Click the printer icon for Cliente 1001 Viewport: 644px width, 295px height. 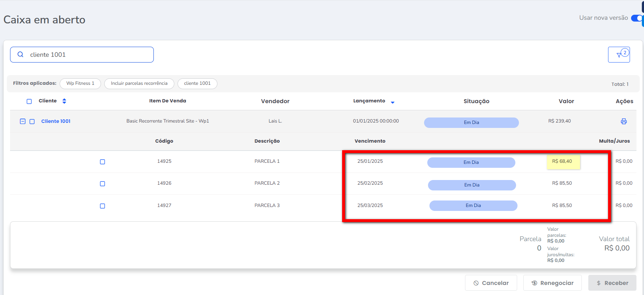coord(624,121)
